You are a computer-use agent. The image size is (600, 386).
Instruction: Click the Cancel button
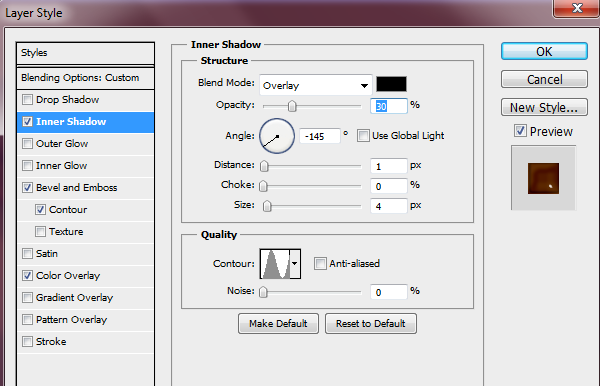coord(544,79)
